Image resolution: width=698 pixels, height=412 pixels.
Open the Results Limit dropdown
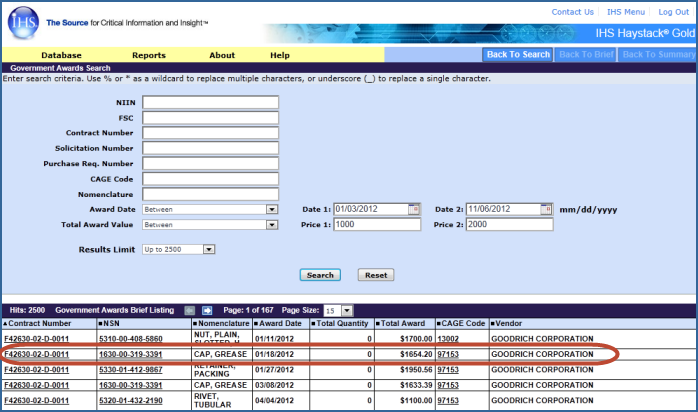pos(209,249)
